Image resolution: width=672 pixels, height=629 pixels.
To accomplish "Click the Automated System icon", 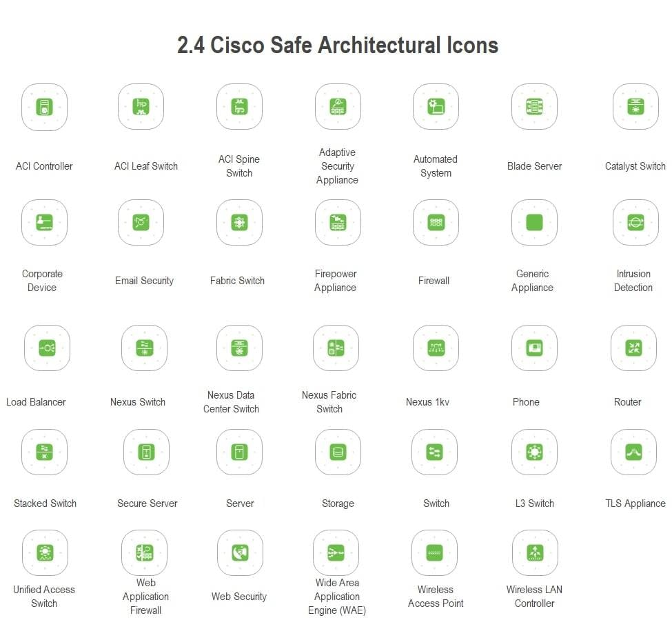I will point(436,107).
